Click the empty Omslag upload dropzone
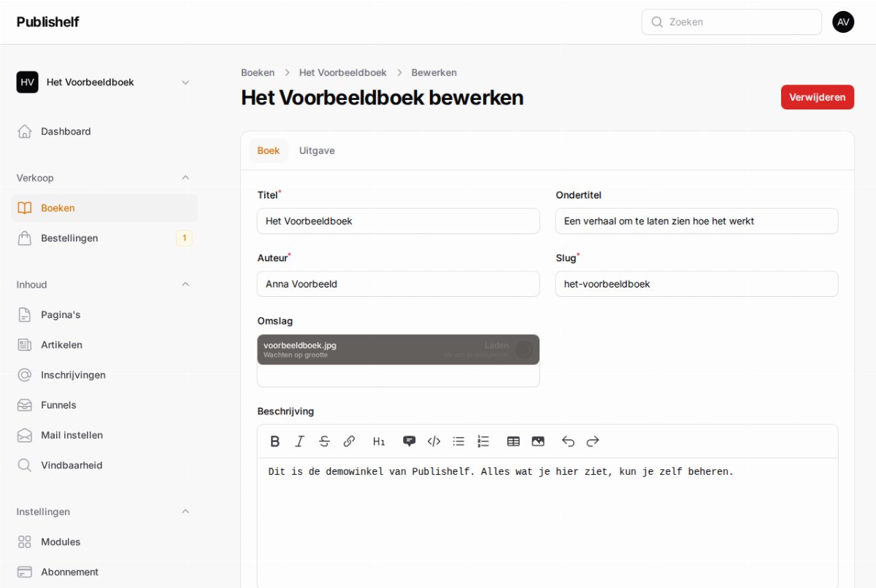Image resolution: width=876 pixels, height=588 pixels. (399, 376)
